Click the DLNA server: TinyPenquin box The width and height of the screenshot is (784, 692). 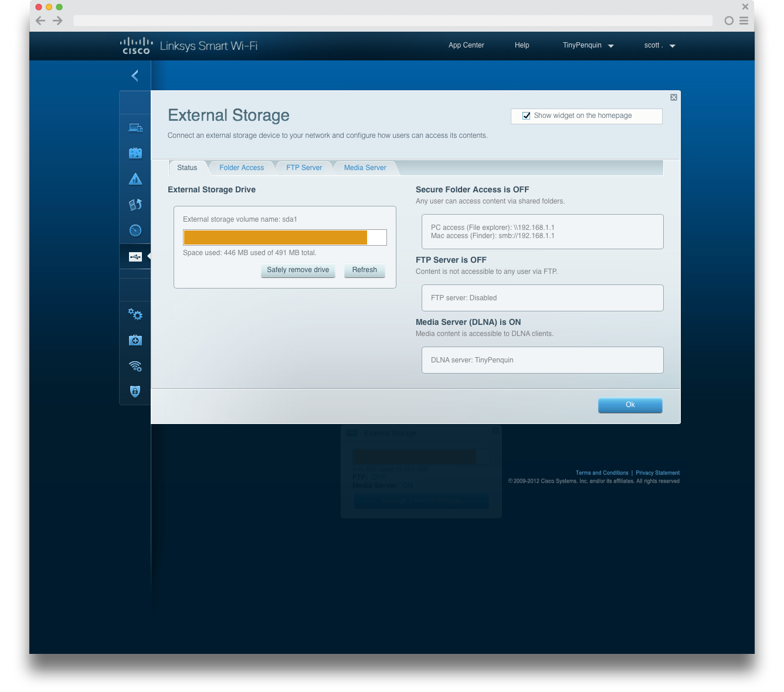click(542, 360)
